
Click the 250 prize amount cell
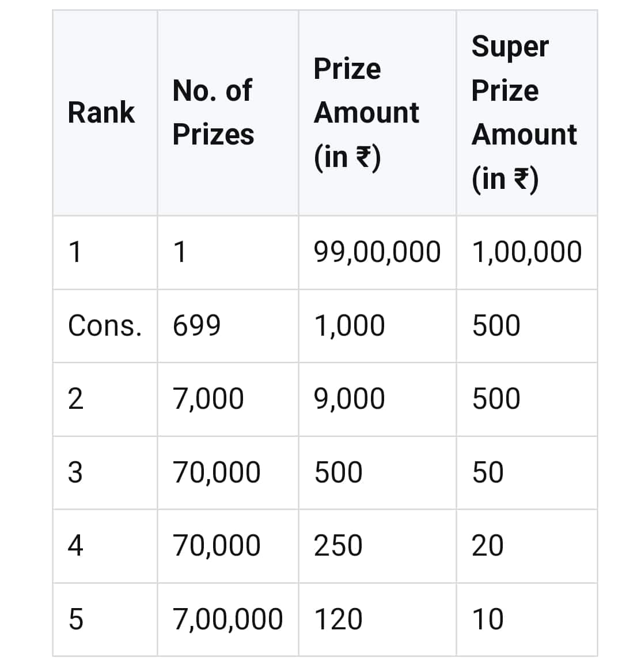point(378,546)
